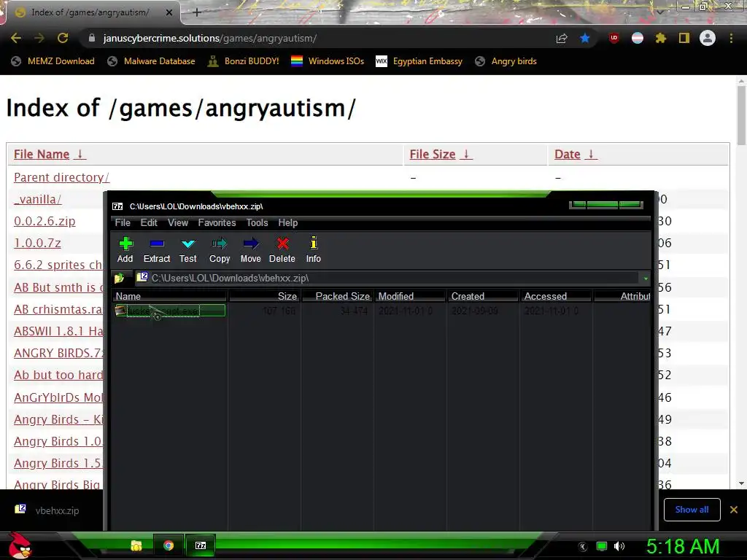This screenshot has width=747, height=560.
Task: Run the Test tool in 7-Zip
Action: click(x=188, y=250)
